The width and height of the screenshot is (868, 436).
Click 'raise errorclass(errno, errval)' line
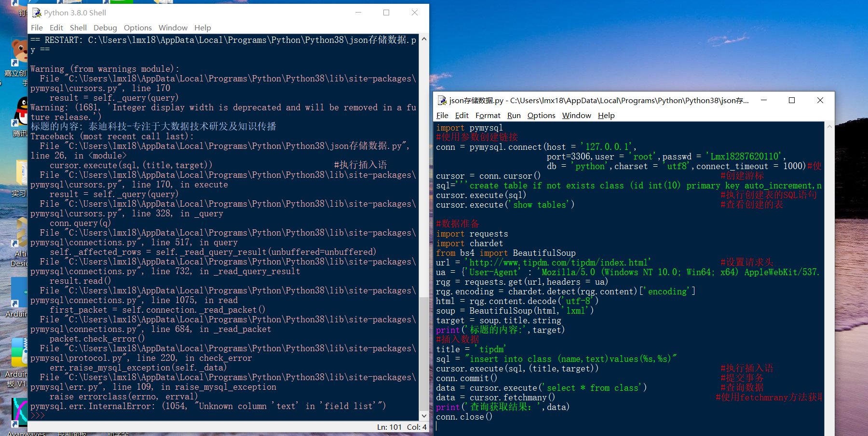[123, 396]
